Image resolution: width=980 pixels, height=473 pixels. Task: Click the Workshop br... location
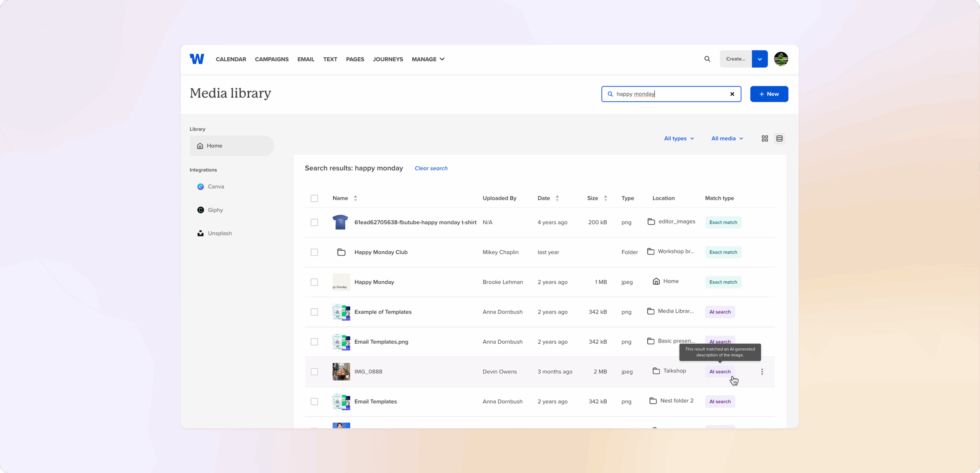pyautogui.click(x=671, y=251)
